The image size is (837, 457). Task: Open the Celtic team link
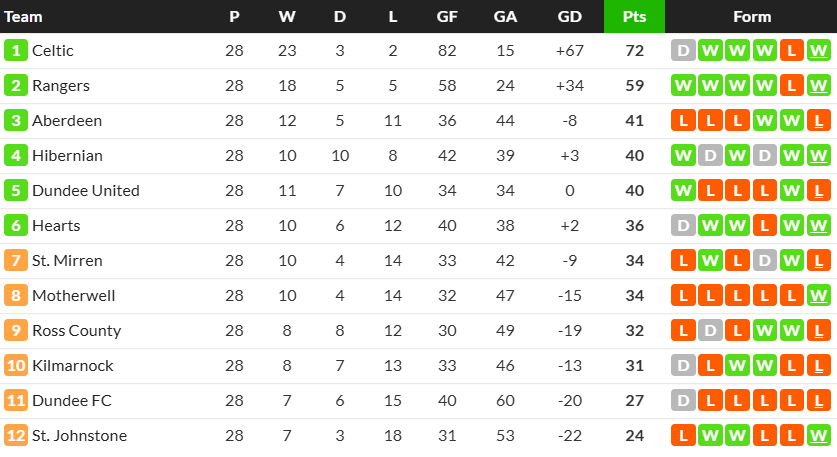click(x=52, y=51)
